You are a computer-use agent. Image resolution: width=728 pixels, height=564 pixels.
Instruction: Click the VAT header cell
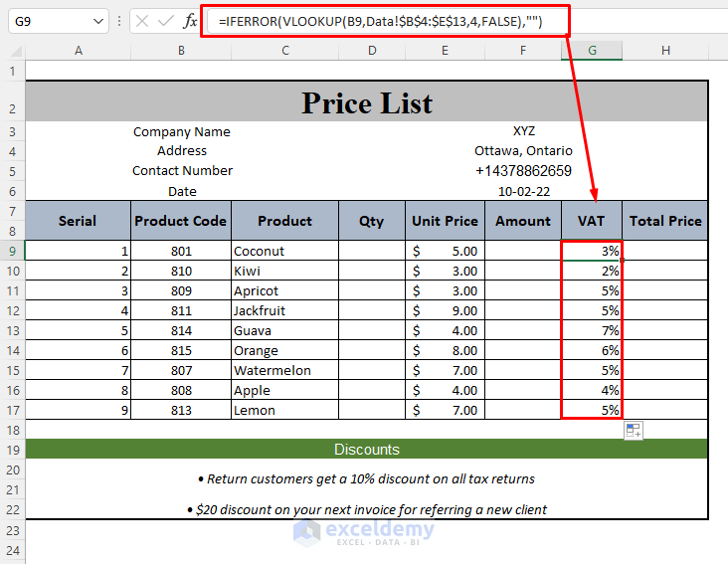pyautogui.click(x=592, y=221)
